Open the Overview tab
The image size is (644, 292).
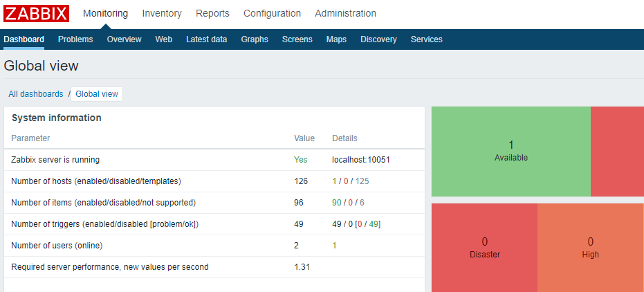click(124, 39)
